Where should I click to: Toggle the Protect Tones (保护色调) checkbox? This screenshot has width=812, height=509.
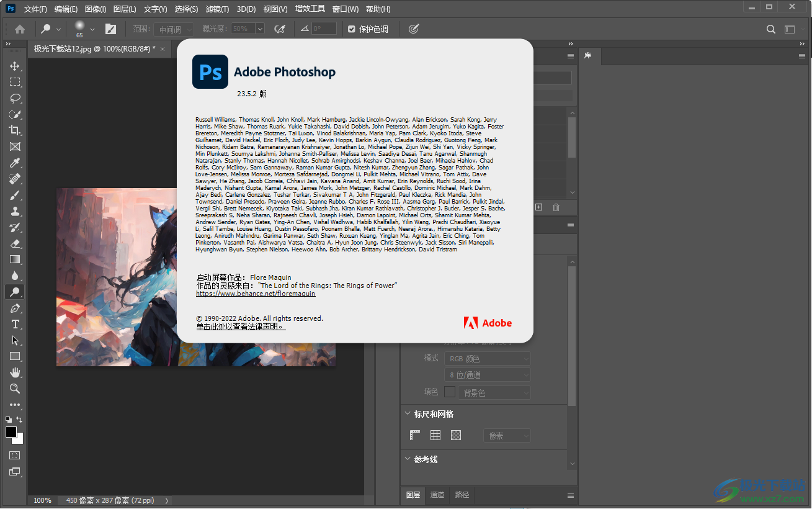tap(352, 29)
